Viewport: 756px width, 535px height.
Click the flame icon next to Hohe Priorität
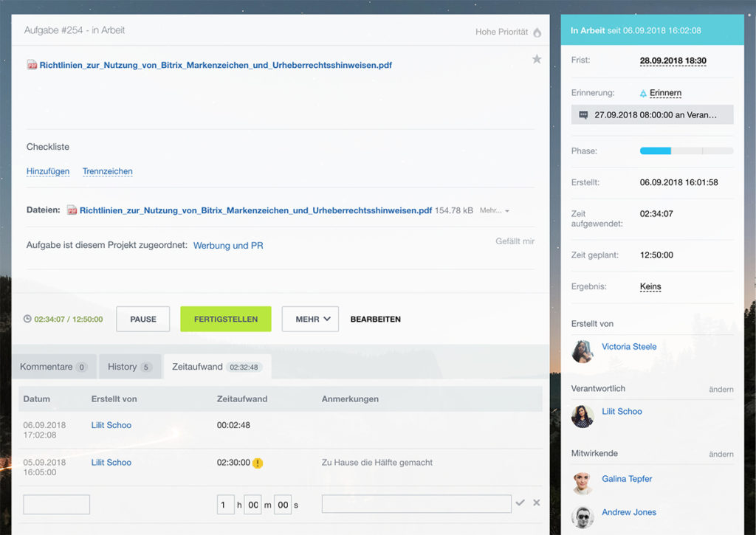pos(537,32)
